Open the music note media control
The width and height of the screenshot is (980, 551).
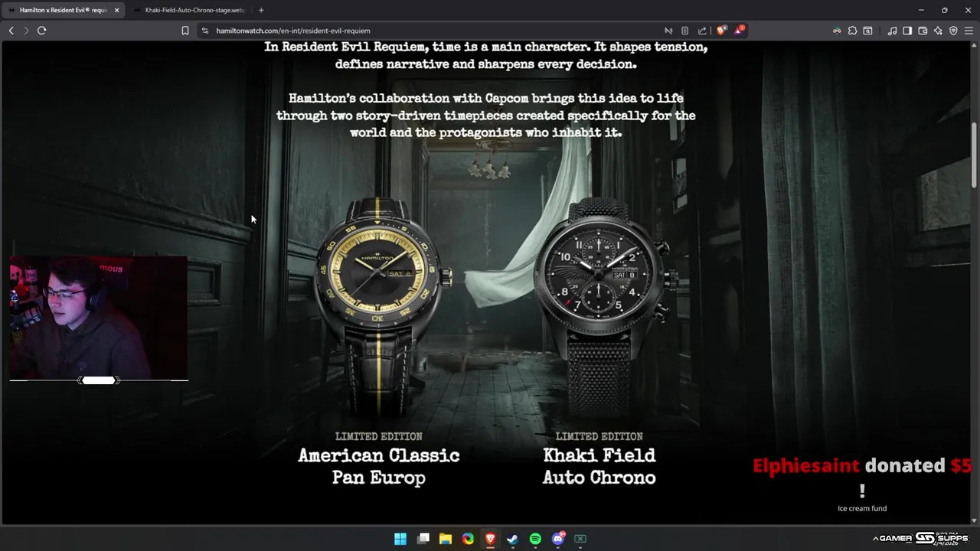(892, 31)
